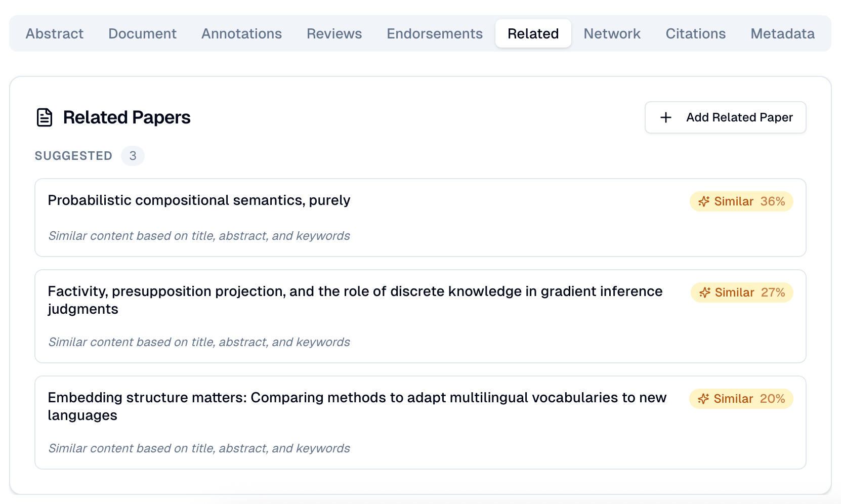This screenshot has width=841, height=504.
Task: Open Factivity, presupposition projection paper
Action: (354, 291)
